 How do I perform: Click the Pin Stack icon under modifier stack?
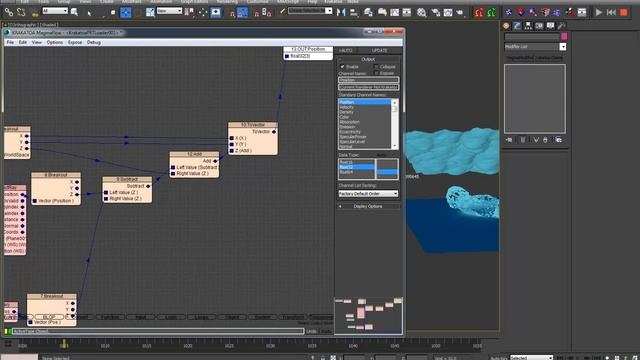[509, 140]
